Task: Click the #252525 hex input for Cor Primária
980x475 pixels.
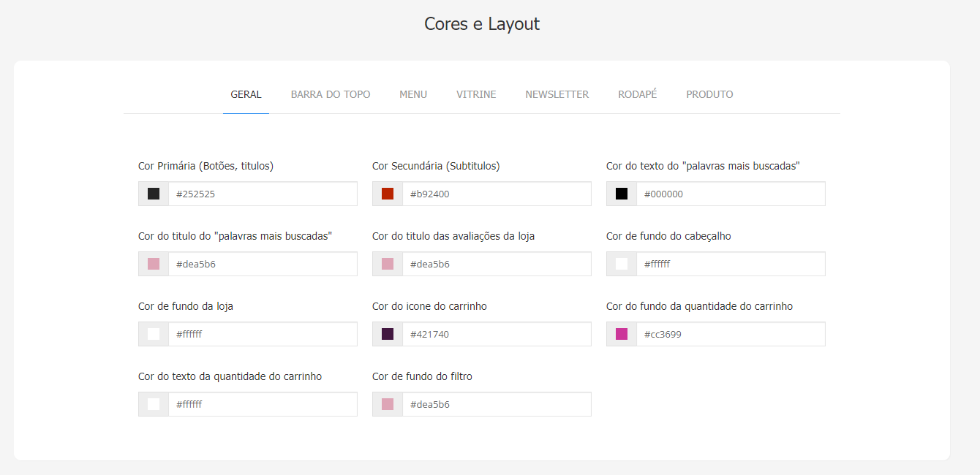Action: [x=263, y=194]
